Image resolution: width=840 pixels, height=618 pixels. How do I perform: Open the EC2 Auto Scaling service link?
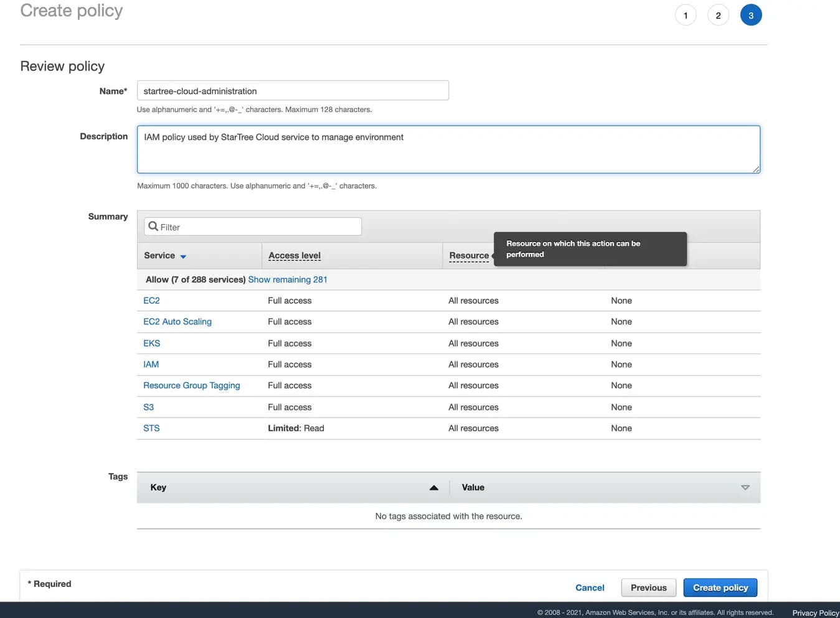click(x=177, y=322)
